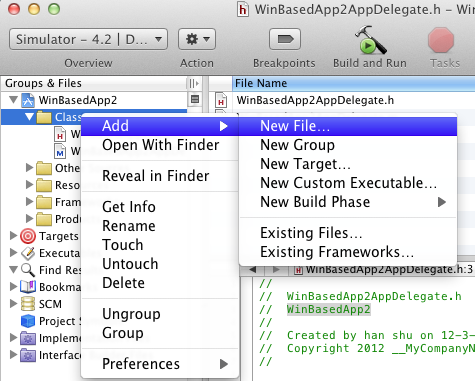Choose Rename from the context menu
Viewport: 475px width, 381px height.
(160, 226)
